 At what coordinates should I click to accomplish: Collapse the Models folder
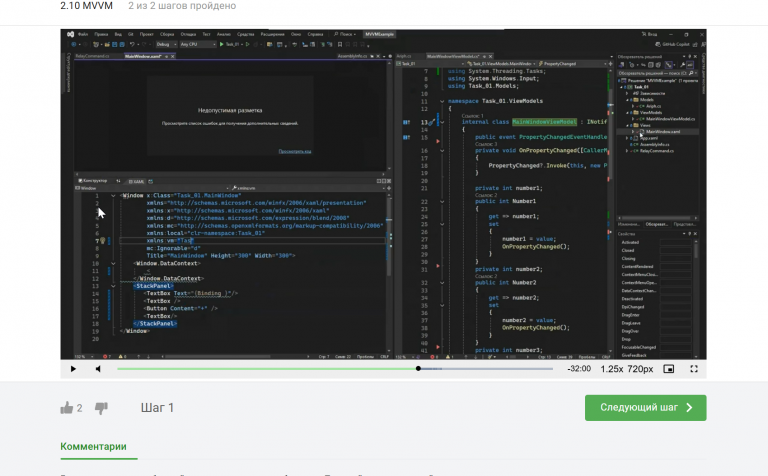[628, 100]
